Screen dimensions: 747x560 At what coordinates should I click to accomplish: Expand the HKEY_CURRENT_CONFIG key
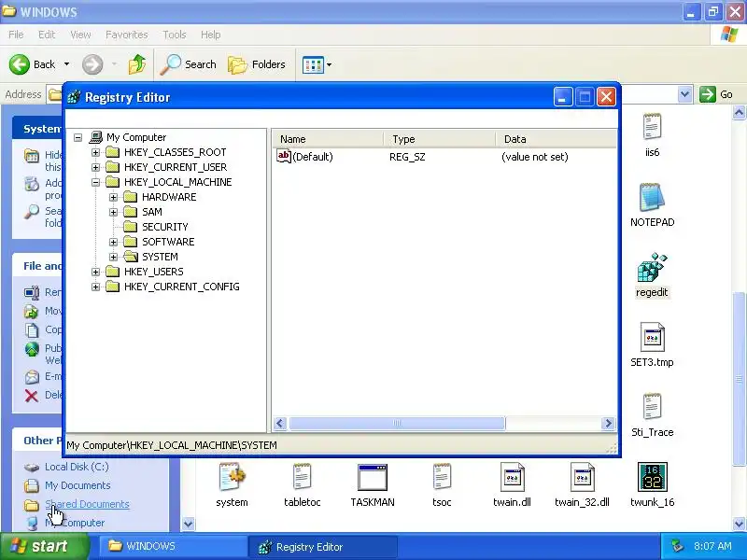pyautogui.click(x=96, y=287)
